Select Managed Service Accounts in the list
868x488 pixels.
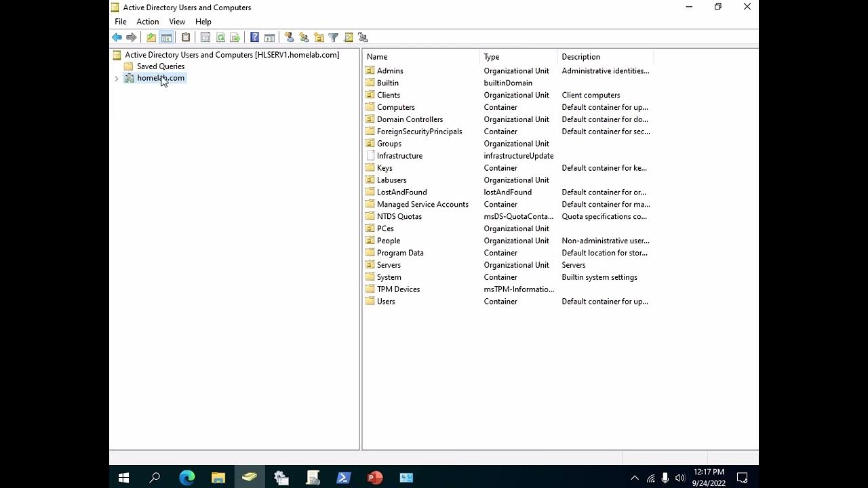point(422,205)
